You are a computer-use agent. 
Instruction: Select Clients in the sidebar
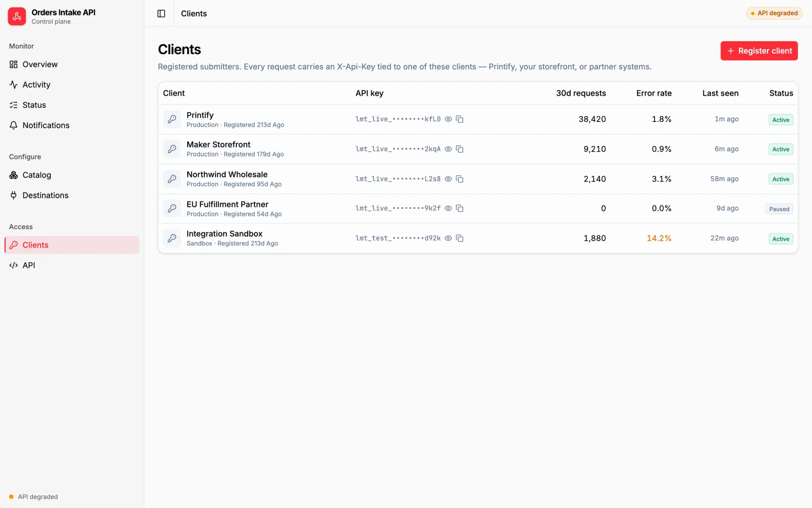72,245
